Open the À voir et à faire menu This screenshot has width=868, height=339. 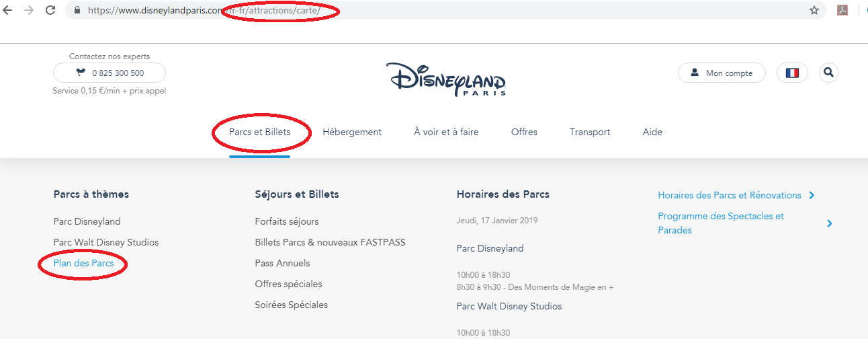(x=446, y=132)
